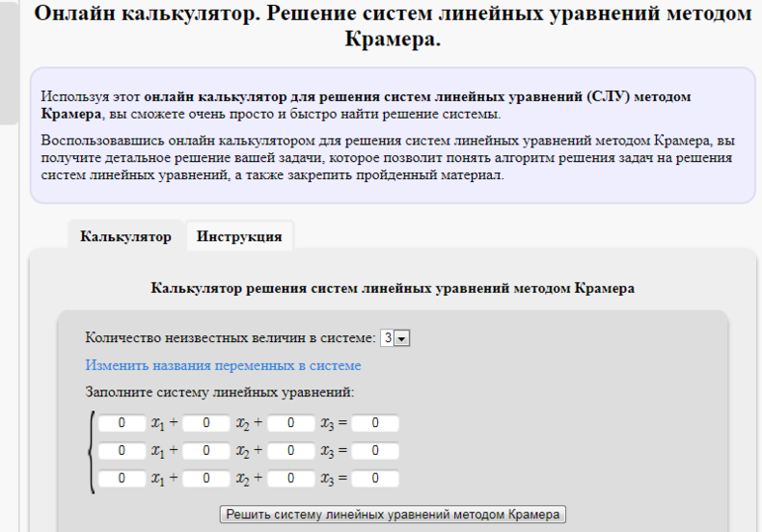Click the label Количество неизвестных величин в системе
Image resolution: width=762 pixels, height=532 pixels.
pos(231,338)
